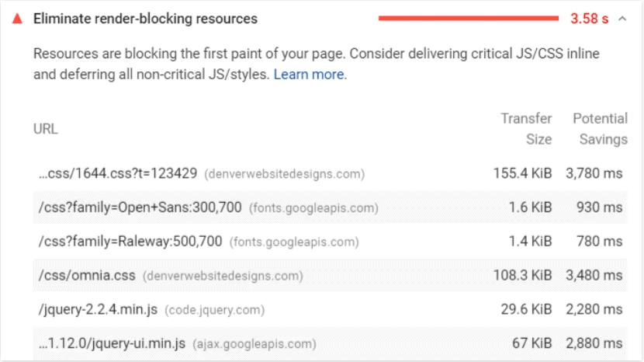Open the /css/omnia.css resource URL

click(x=87, y=275)
